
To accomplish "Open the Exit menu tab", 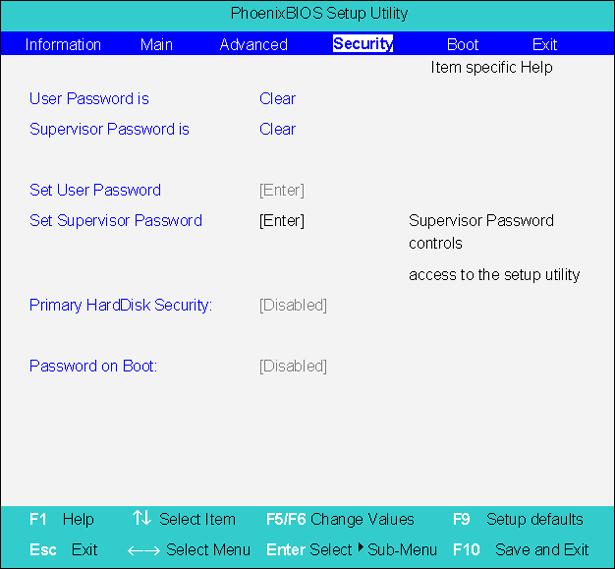I will coord(544,44).
